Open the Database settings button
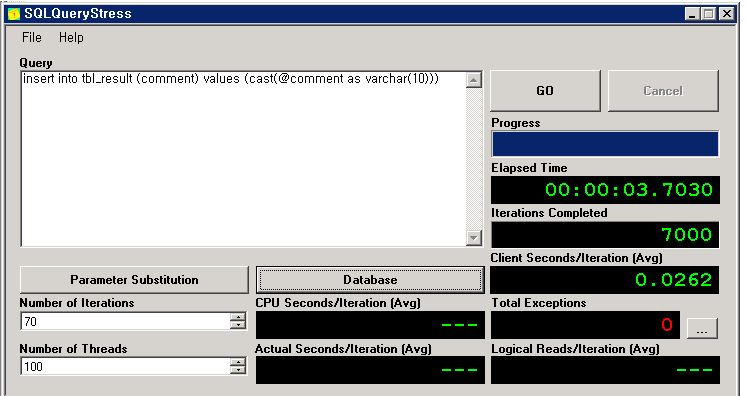The height and width of the screenshot is (396, 746). pos(370,280)
